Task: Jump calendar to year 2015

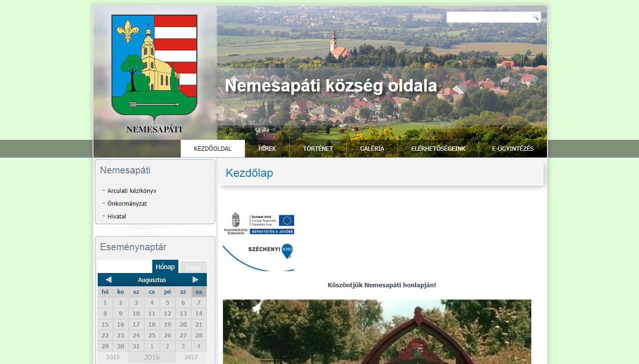Action: [x=113, y=357]
